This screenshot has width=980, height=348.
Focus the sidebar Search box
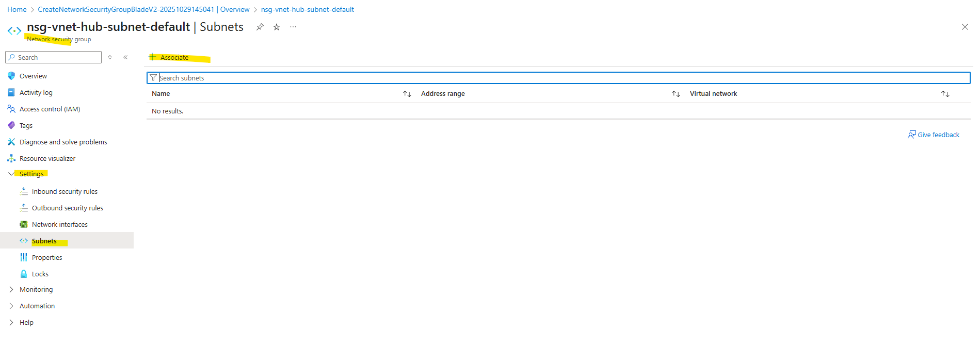[53, 57]
